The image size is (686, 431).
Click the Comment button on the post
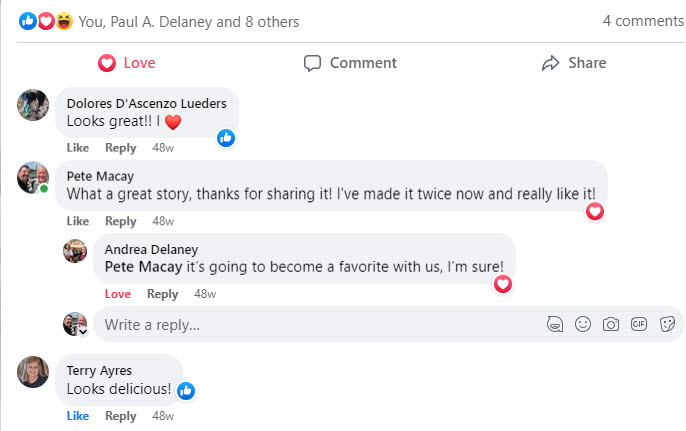[350, 63]
